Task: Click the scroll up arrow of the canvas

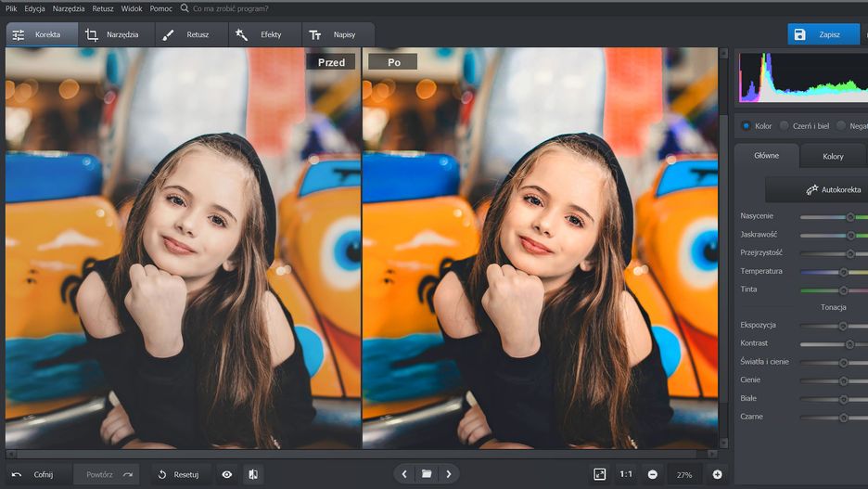Action: (723, 53)
